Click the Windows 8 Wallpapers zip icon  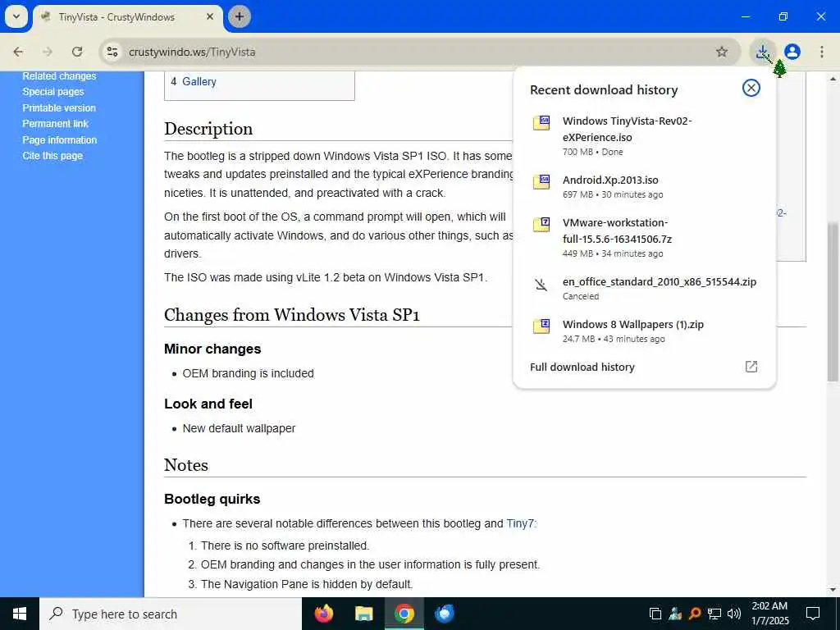point(541,326)
